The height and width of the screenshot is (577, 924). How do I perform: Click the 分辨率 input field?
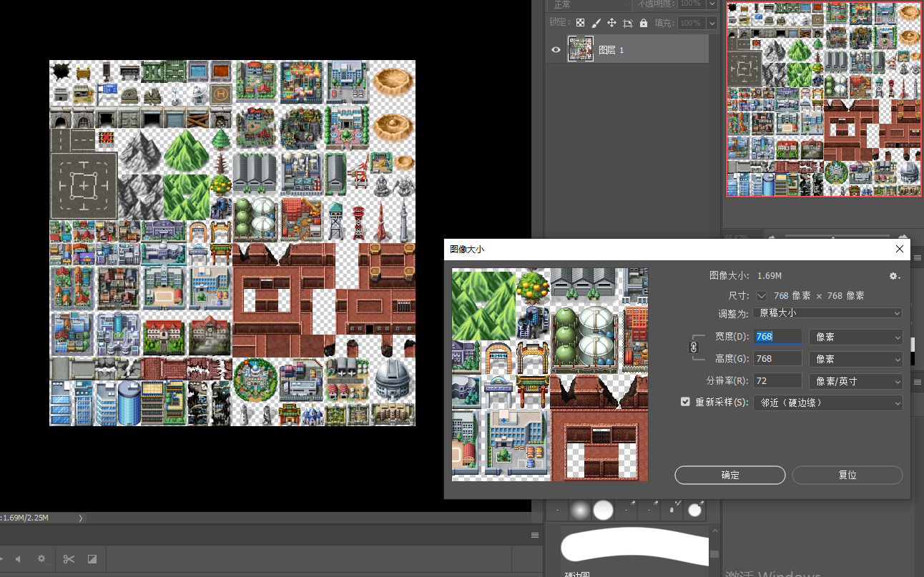coord(778,381)
